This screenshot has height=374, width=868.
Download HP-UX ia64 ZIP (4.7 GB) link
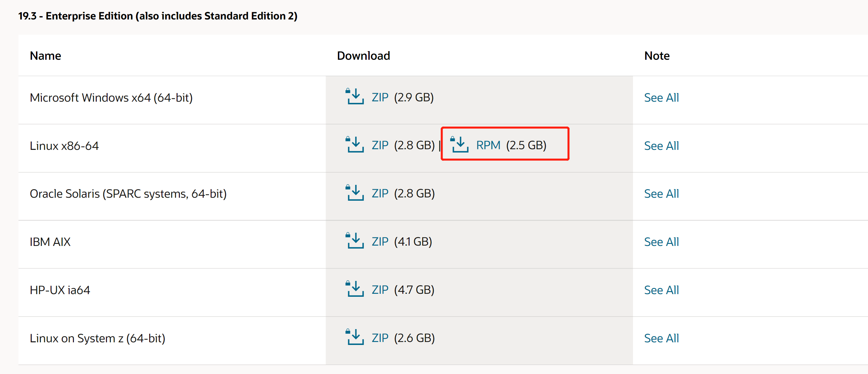(380, 290)
